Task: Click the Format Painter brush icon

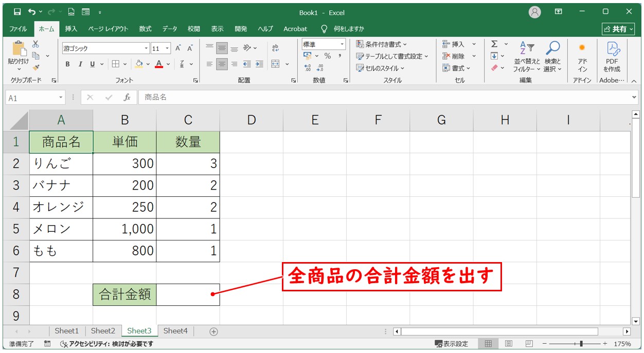Action: pyautogui.click(x=35, y=67)
